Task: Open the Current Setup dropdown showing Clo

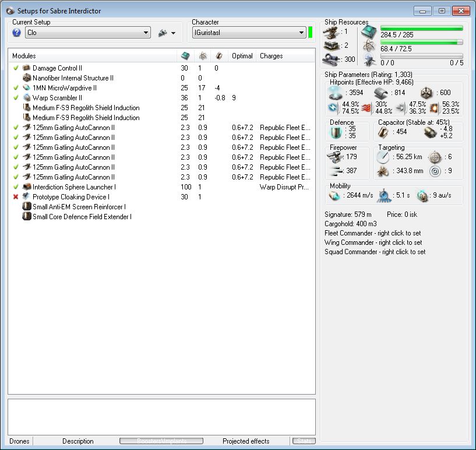Action: (88, 33)
